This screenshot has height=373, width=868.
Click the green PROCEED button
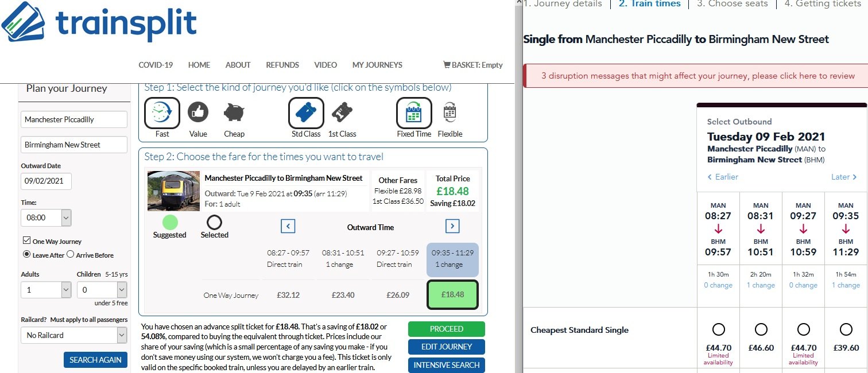[447, 329]
